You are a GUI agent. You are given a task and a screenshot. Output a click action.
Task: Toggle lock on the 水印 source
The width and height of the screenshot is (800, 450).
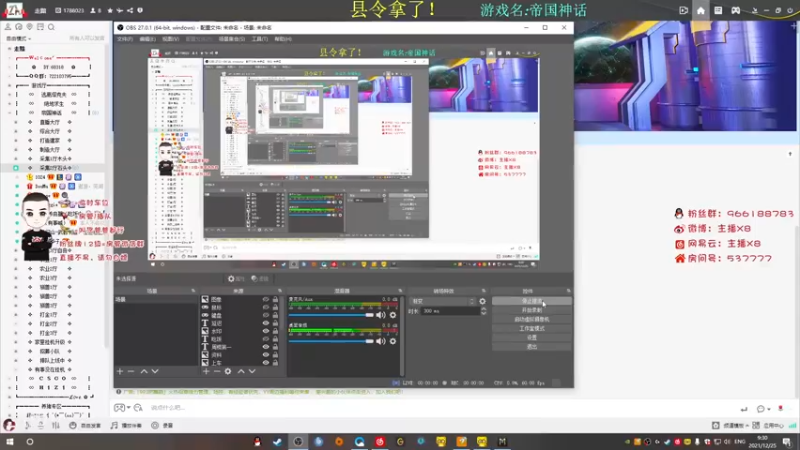click(275, 331)
